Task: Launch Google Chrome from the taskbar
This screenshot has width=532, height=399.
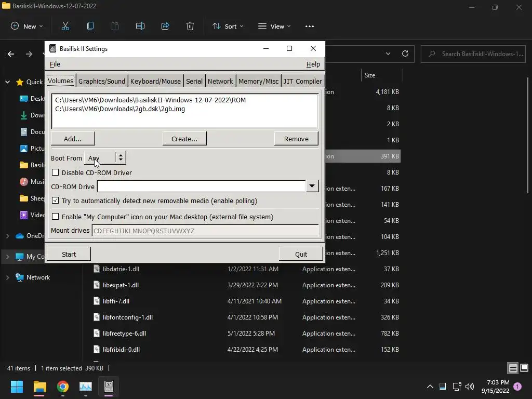Action: click(x=63, y=387)
